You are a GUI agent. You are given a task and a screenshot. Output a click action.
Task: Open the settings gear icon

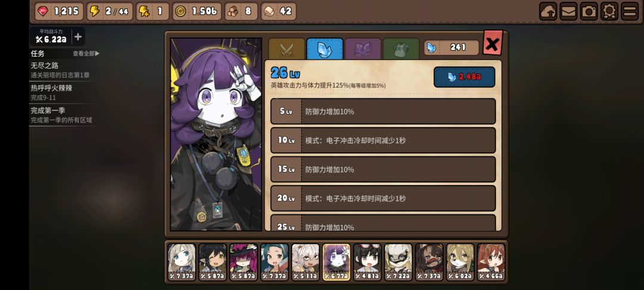click(x=609, y=11)
